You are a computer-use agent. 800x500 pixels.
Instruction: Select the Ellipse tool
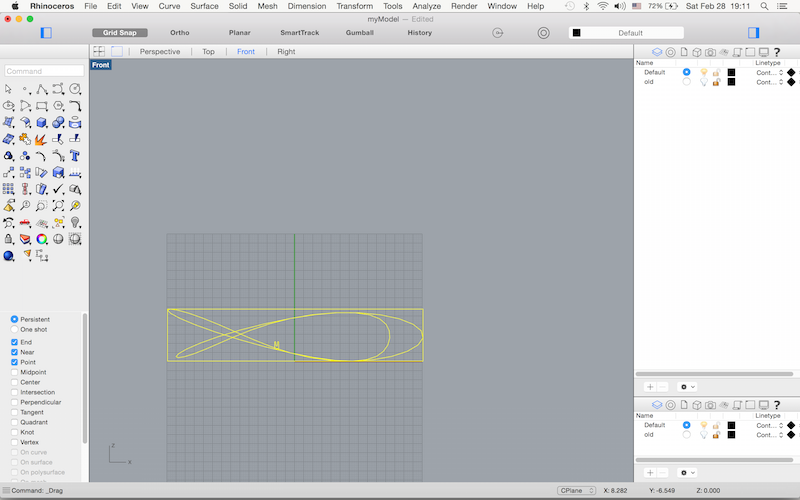tap(8, 106)
